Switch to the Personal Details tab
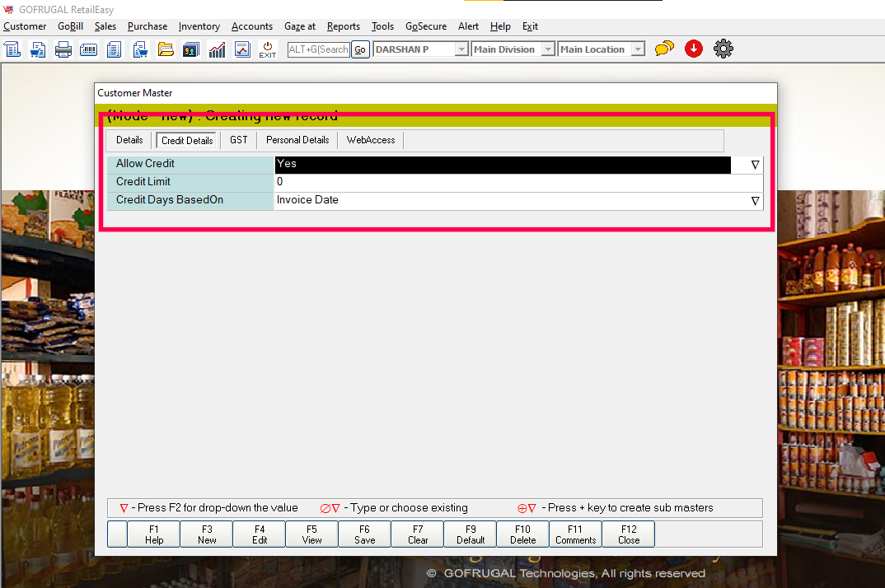Screen dimensions: 885x588 [297, 140]
